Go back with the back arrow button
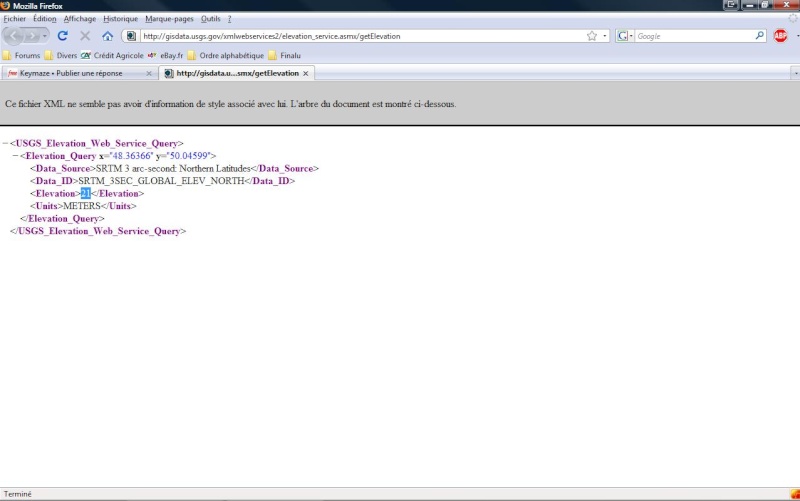800x501 pixels. point(14,36)
